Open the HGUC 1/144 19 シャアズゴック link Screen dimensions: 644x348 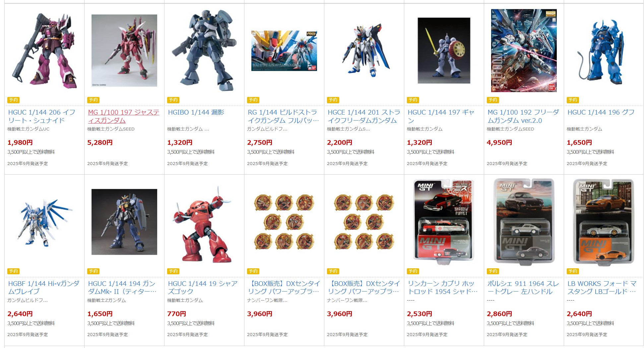(203, 288)
